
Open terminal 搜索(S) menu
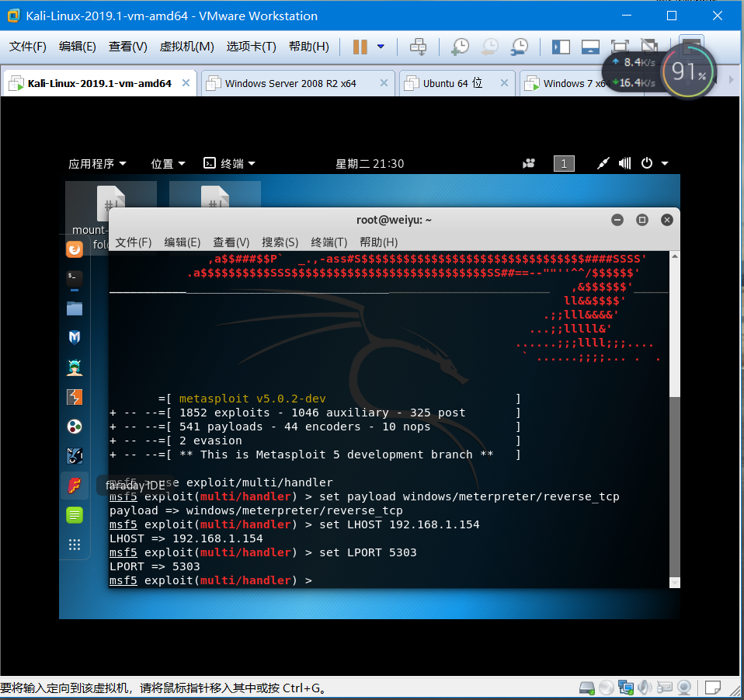(x=280, y=242)
